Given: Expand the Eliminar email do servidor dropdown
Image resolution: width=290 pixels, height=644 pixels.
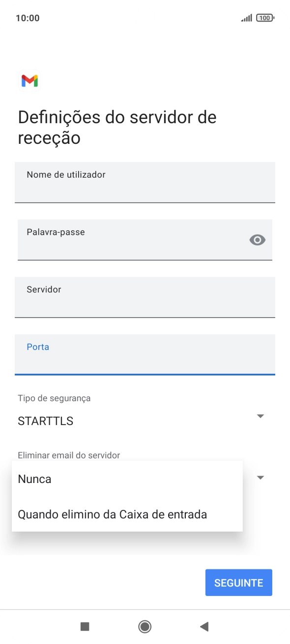Looking at the screenshot, I should 261,477.
